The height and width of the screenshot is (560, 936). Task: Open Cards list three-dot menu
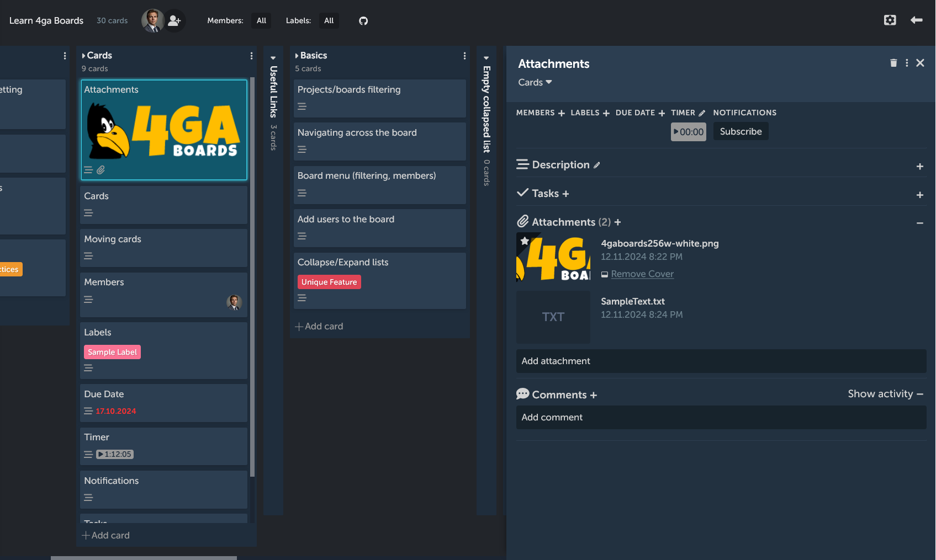coord(251,56)
